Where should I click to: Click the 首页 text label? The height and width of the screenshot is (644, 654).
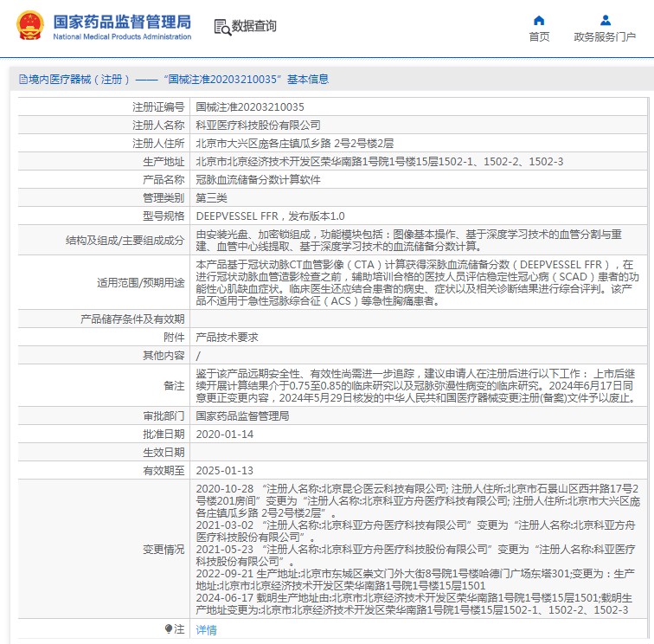(539, 36)
